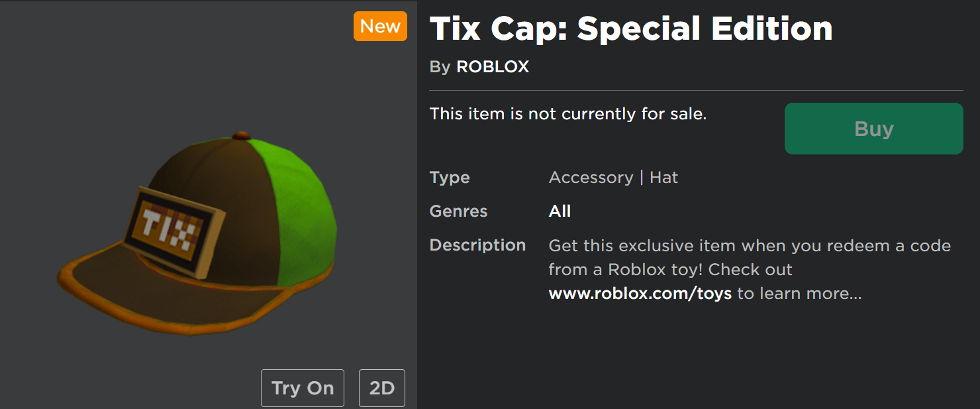Screen dimensions: 980x409
Task: Click the 'not currently for sale' notice
Action: click(x=568, y=113)
